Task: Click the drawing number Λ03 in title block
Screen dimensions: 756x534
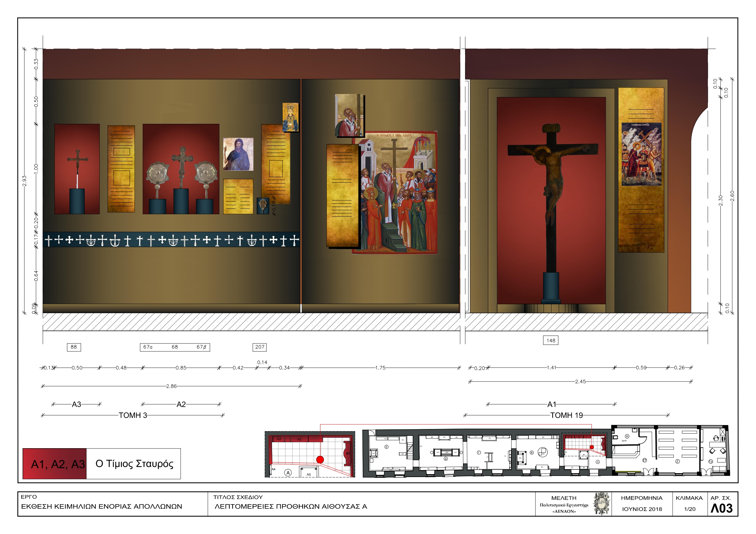Action: point(721,508)
